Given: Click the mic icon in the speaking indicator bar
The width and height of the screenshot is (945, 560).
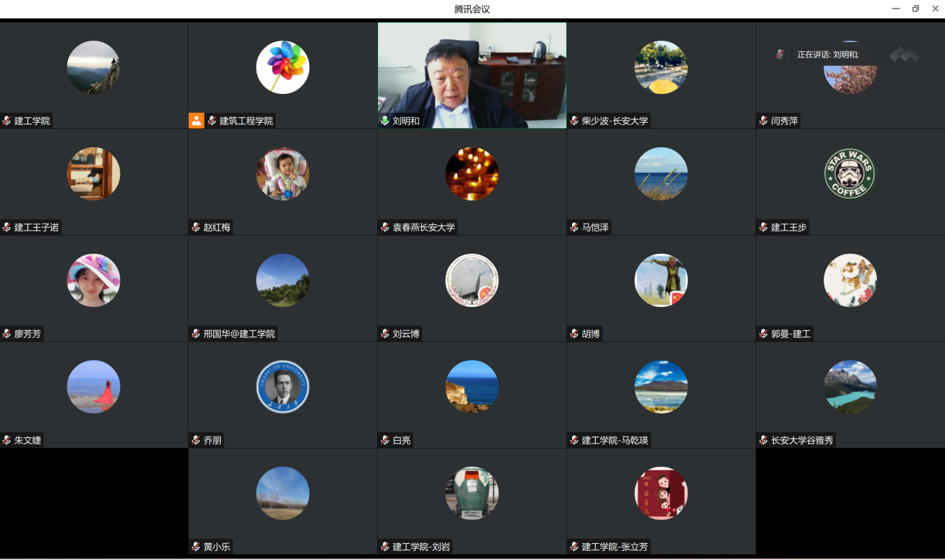Looking at the screenshot, I should tap(780, 54).
